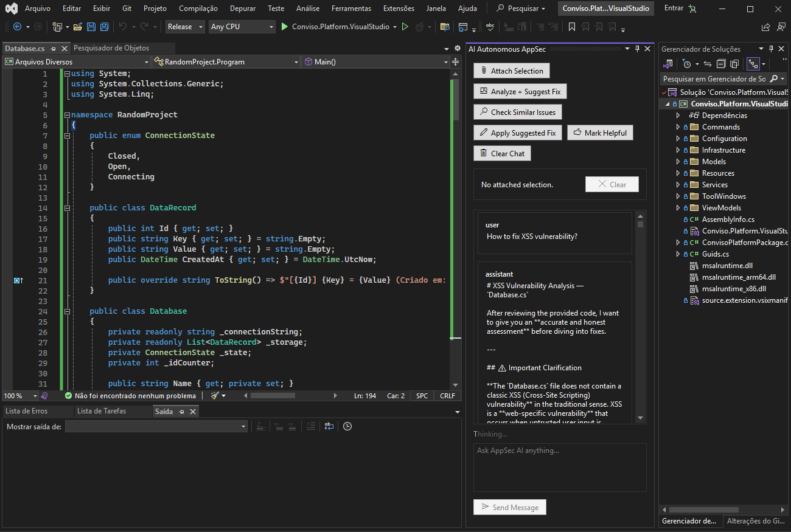Start without debugging using the outlined play icon
This screenshot has height=532, width=791.
point(405,27)
